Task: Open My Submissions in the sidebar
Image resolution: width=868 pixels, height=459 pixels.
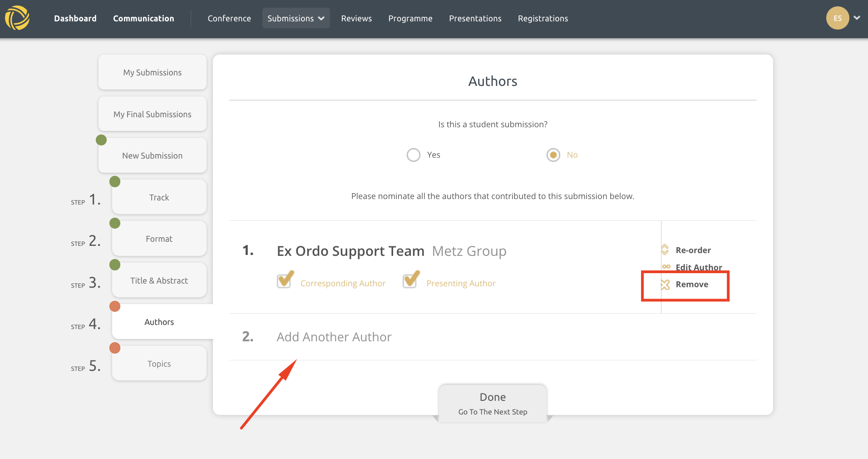Action: click(153, 72)
